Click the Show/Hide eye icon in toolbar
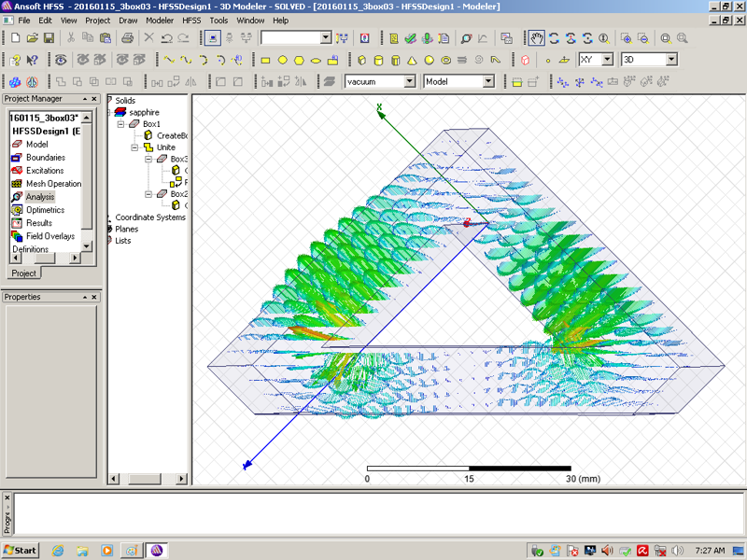 (62, 60)
